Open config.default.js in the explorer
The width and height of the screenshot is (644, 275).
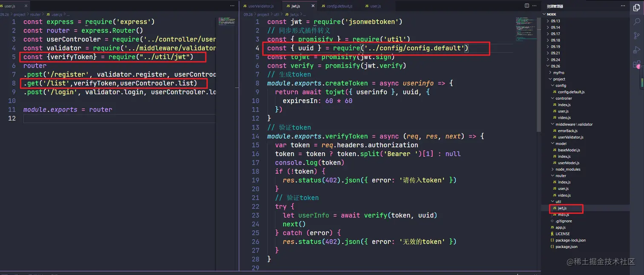pyautogui.click(x=571, y=92)
